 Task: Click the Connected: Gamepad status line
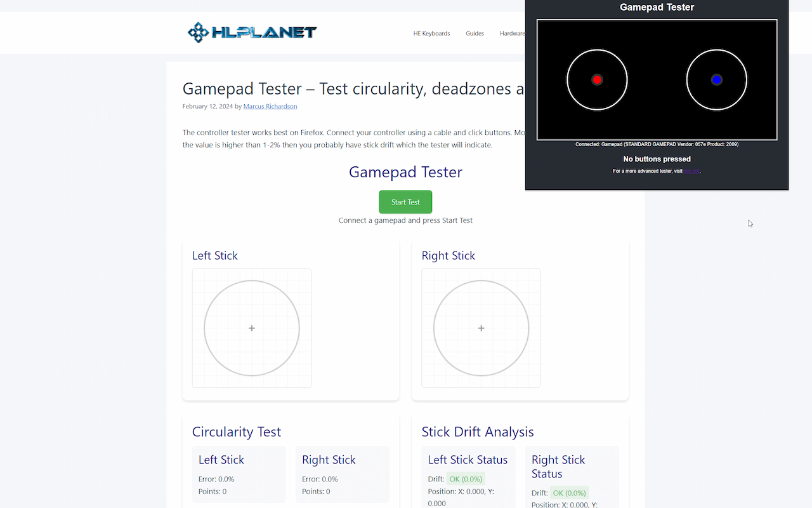click(657, 144)
